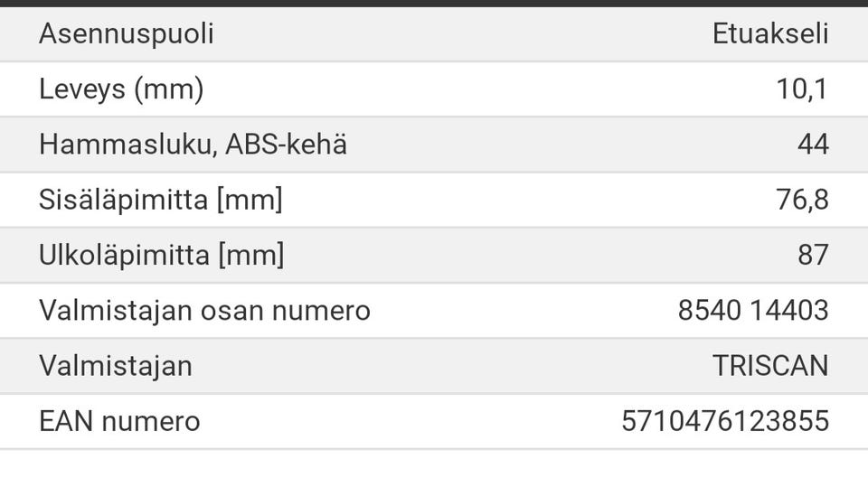Select the Etuakseli value
The height and width of the screenshot is (496, 868).
(769, 34)
